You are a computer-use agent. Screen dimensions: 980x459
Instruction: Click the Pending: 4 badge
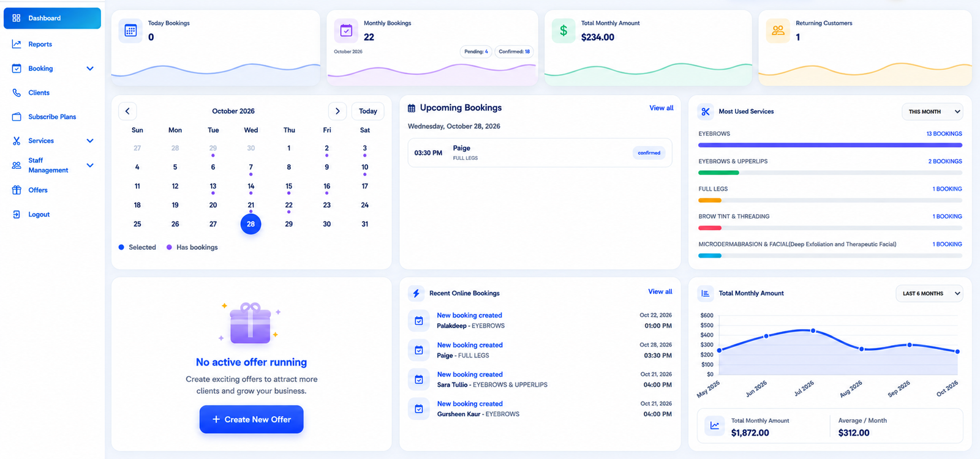(x=476, y=51)
